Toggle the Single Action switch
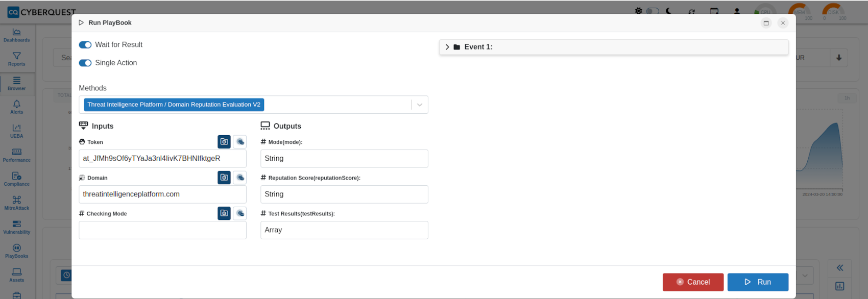Image resolution: width=868 pixels, height=299 pixels. [x=85, y=63]
